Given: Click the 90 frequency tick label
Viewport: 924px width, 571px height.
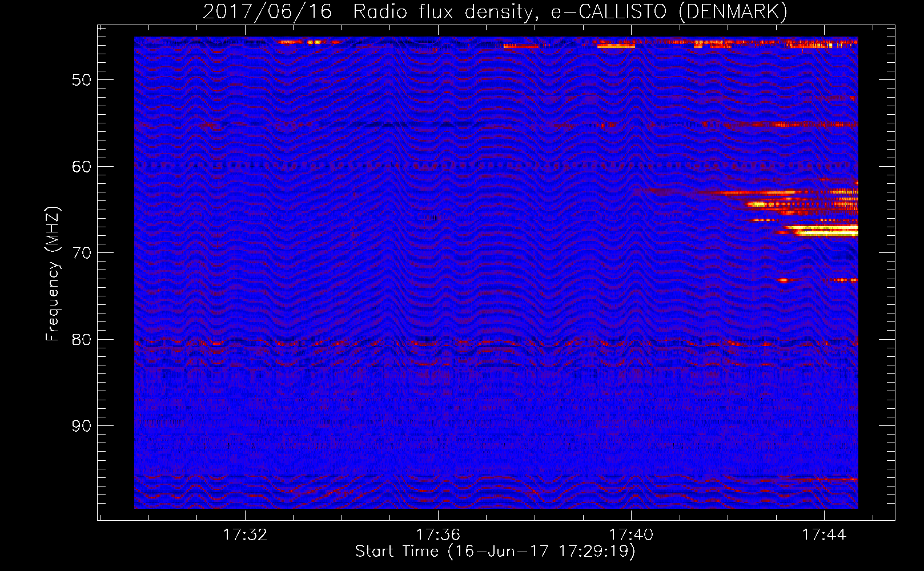Looking at the screenshot, I should click(x=82, y=426).
